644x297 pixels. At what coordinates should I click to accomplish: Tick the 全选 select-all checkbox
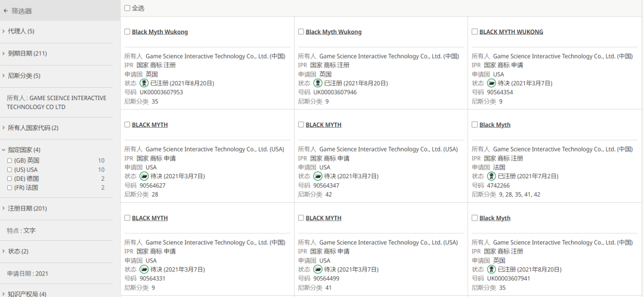[127, 8]
